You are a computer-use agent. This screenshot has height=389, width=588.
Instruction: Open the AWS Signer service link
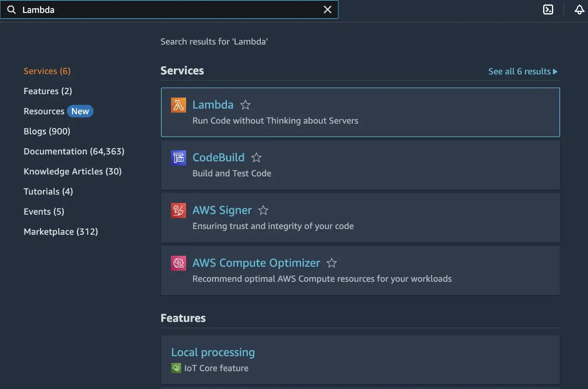coord(222,210)
